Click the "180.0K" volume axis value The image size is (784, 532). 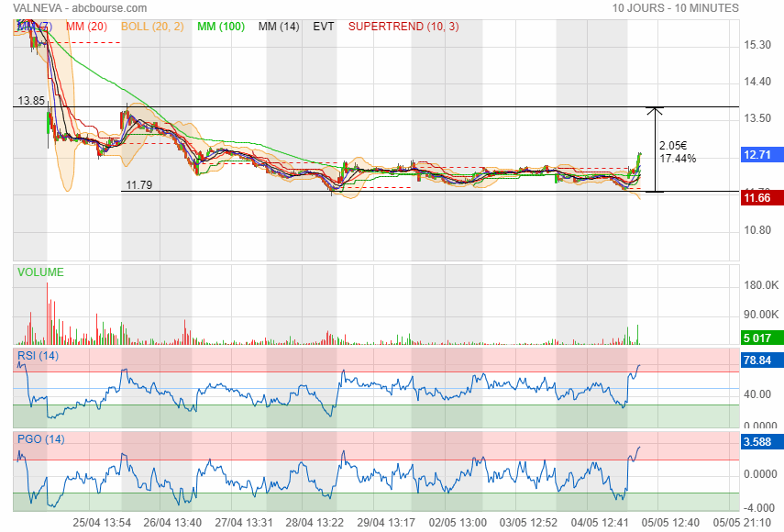coord(761,285)
